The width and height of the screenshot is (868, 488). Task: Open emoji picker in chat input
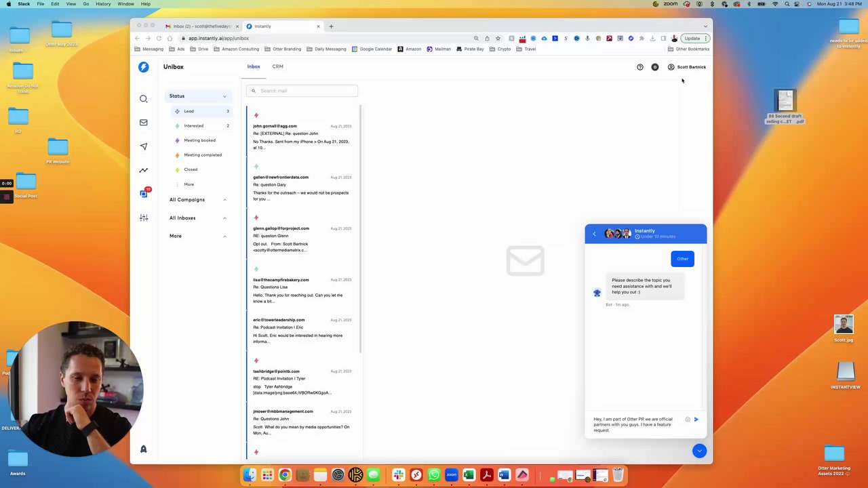(688, 420)
